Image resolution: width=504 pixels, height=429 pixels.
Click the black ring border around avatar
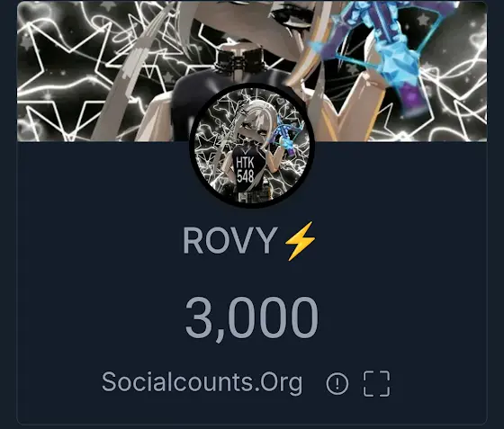click(x=252, y=86)
